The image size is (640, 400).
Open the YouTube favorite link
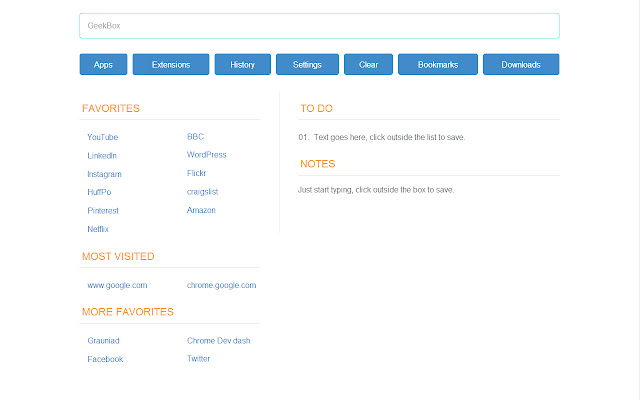point(102,137)
